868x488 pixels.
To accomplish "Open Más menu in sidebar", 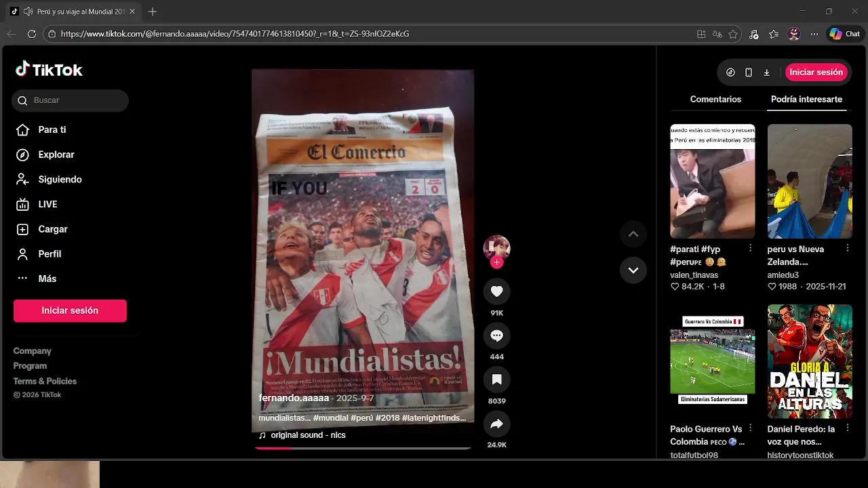I will [x=47, y=279].
